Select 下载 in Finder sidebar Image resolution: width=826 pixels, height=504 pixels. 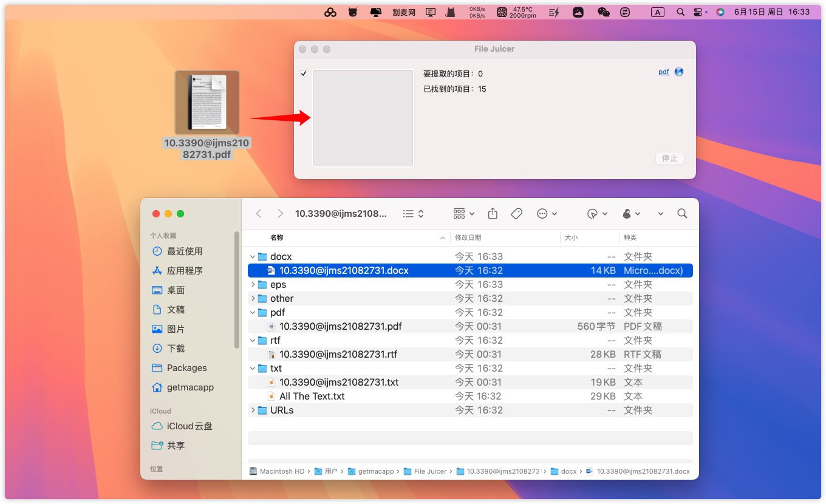[176, 349]
